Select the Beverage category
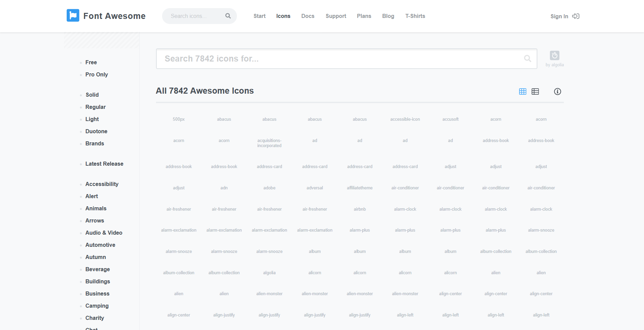Viewport: 644px width, 330px height. [x=98, y=269]
